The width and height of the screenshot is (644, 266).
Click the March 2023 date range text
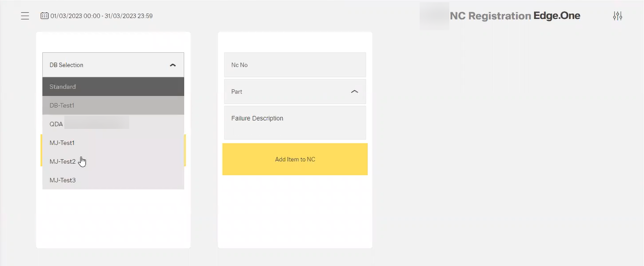(102, 16)
